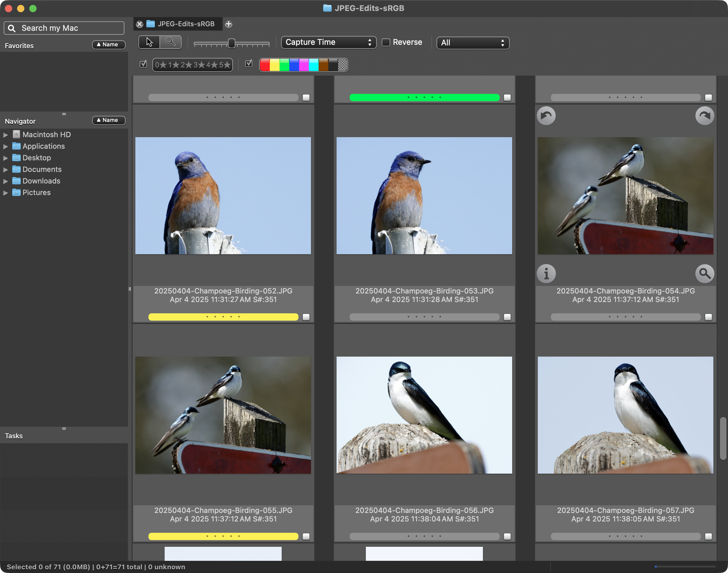
Task: Click the yellow rating bar of image 052
Action: [223, 317]
